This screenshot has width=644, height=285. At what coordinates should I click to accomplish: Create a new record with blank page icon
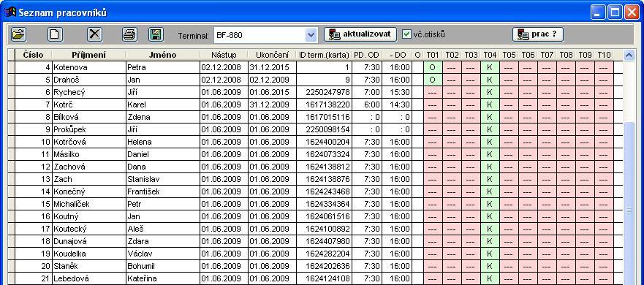(x=55, y=34)
